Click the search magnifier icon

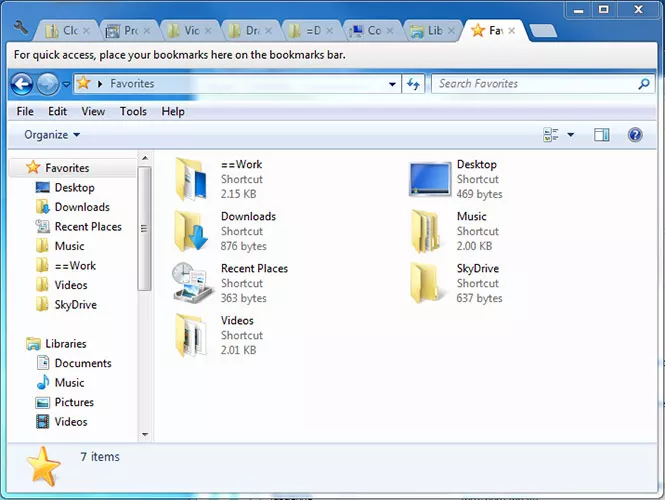(x=644, y=84)
